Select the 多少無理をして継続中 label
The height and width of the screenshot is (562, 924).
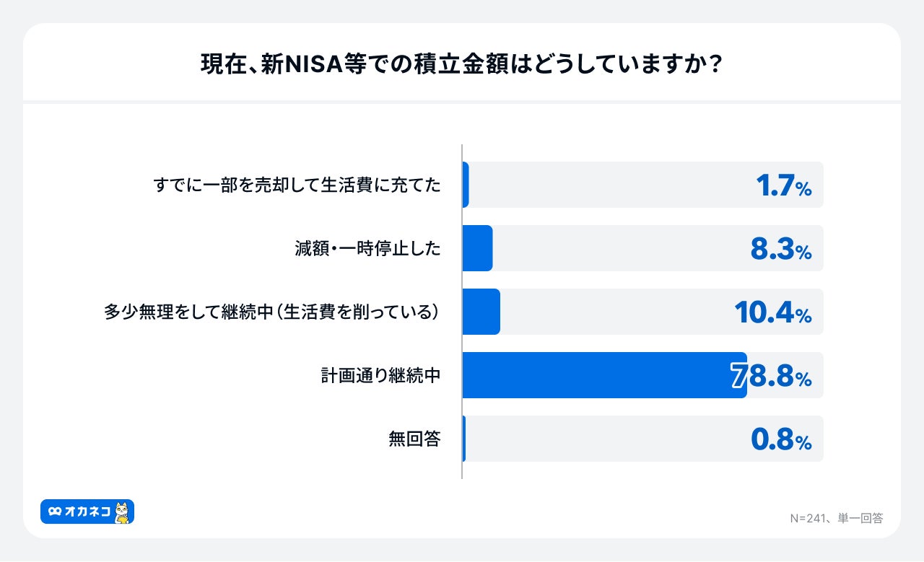tap(272, 312)
